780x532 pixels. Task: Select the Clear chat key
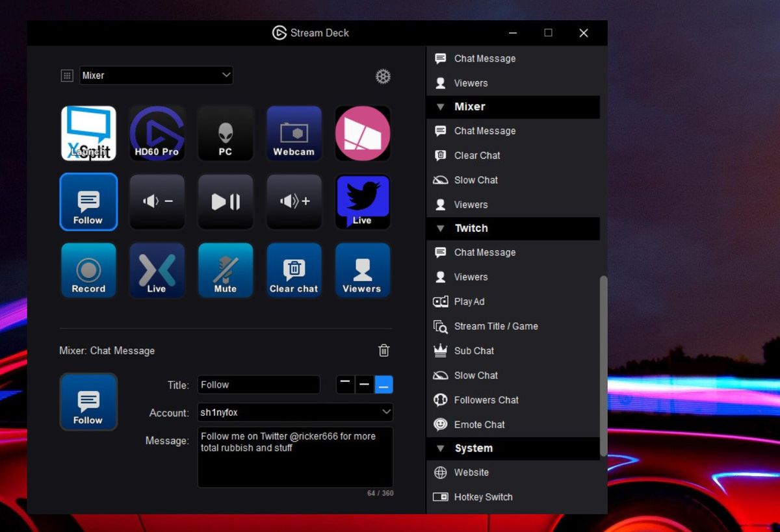coord(294,270)
